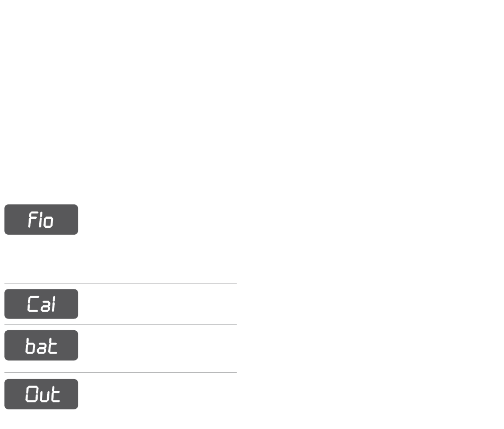Click the last letter in Cal display

coord(53,304)
